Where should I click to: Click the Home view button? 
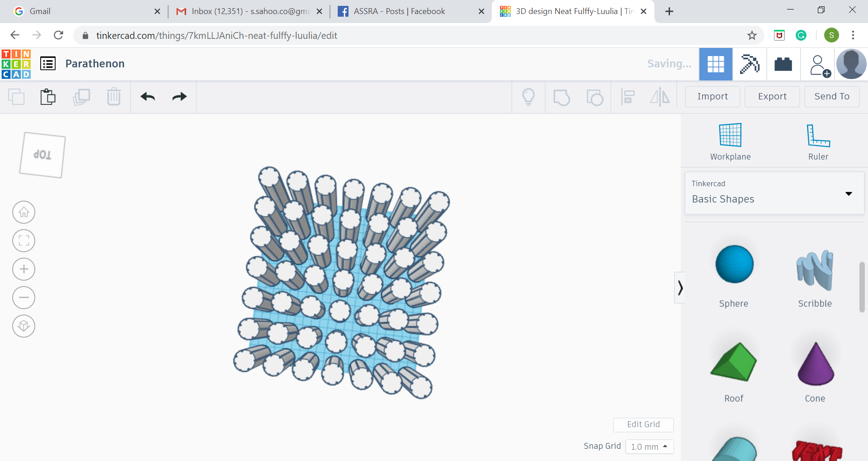point(24,212)
